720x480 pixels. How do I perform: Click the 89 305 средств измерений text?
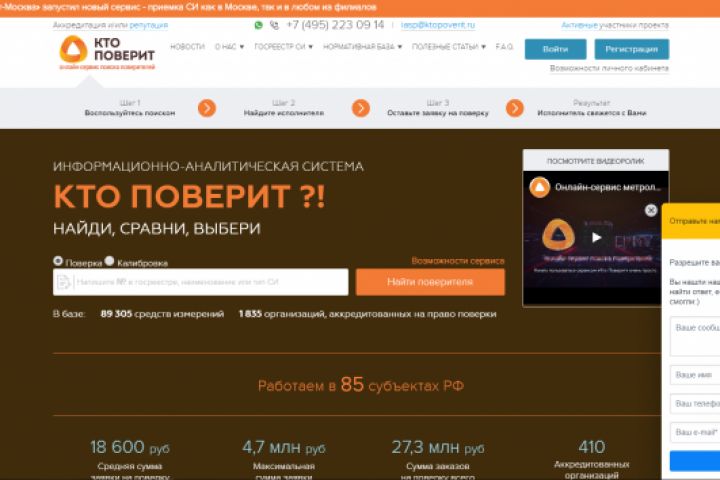click(162, 314)
